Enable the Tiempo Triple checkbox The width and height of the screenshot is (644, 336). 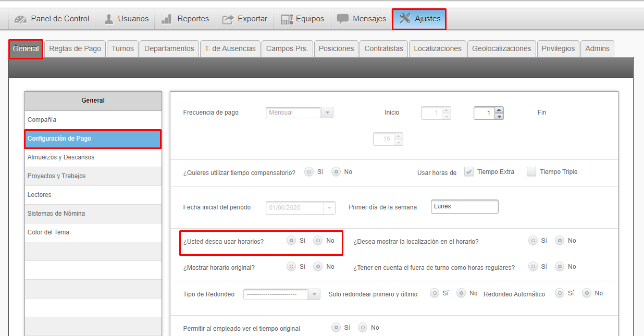click(531, 172)
